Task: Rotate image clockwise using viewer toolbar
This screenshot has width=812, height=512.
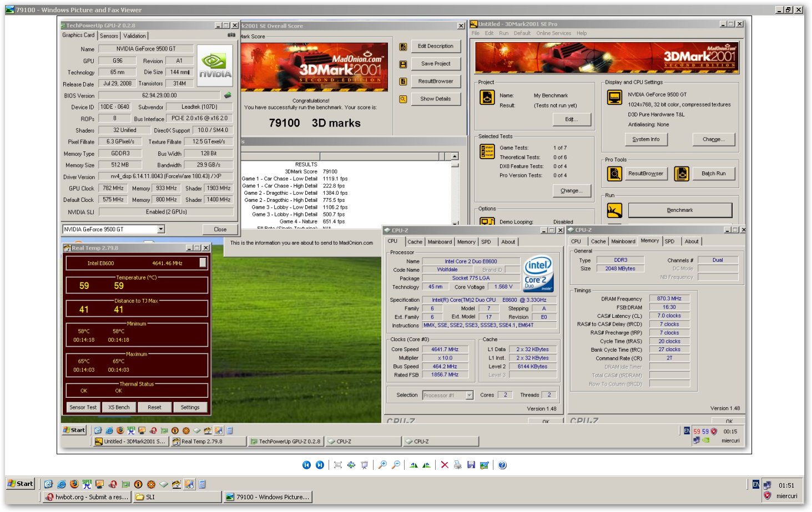Action: click(x=413, y=465)
